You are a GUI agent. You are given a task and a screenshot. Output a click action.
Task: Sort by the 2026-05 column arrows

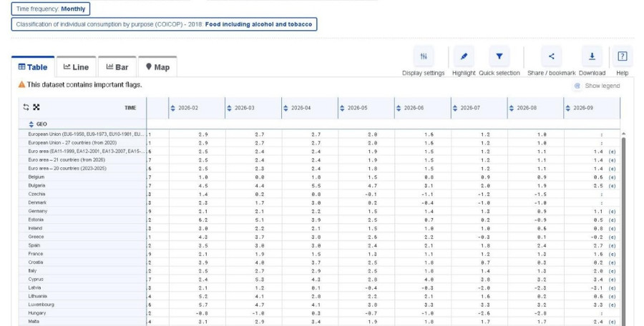tap(342, 108)
